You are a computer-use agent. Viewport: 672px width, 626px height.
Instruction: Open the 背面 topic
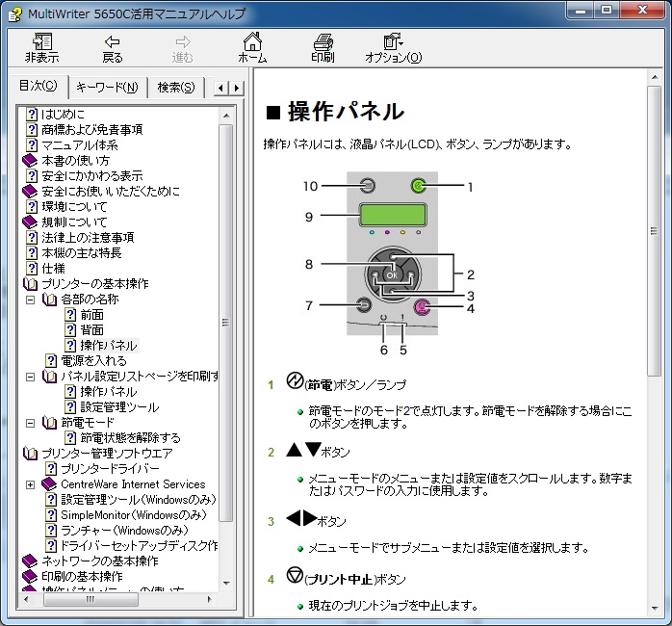coord(91,330)
